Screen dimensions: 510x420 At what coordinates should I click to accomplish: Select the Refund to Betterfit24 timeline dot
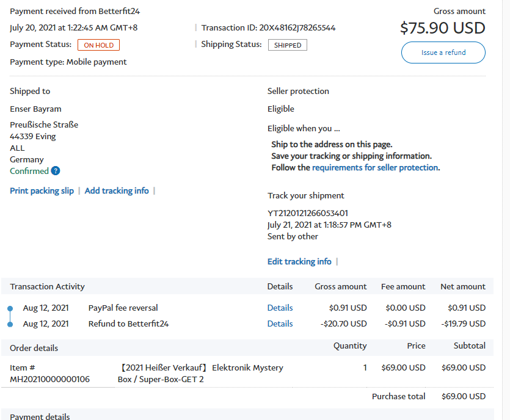click(x=10, y=324)
